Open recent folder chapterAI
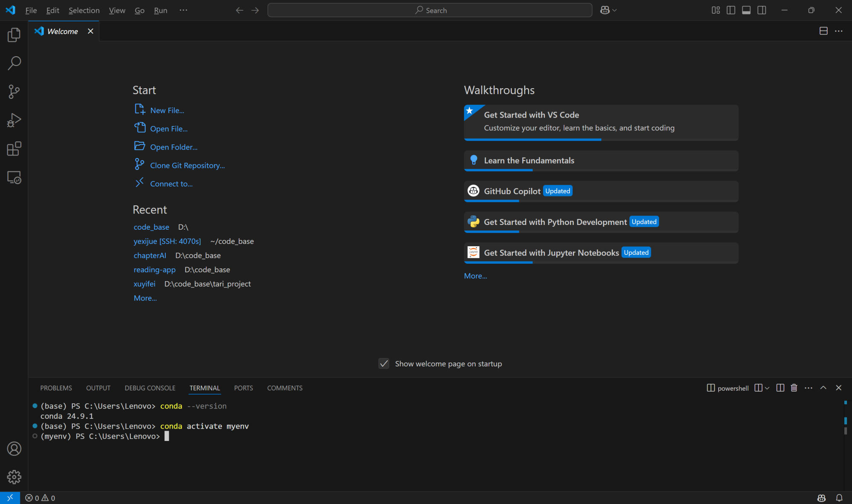The height and width of the screenshot is (504, 852). 150,255
